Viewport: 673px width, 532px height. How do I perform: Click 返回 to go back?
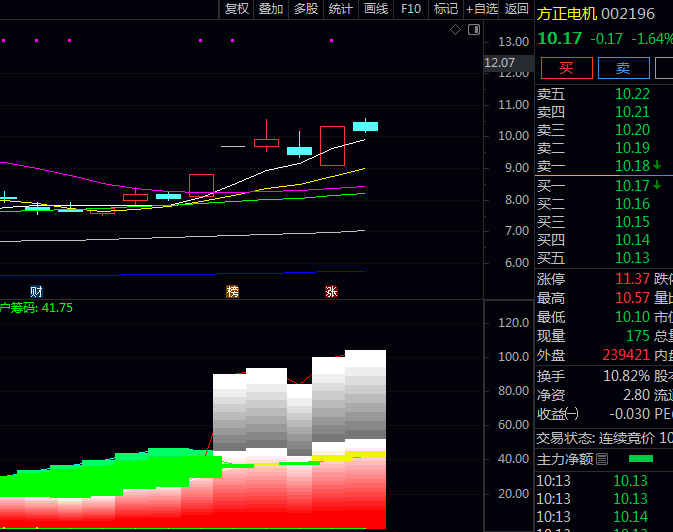point(516,9)
